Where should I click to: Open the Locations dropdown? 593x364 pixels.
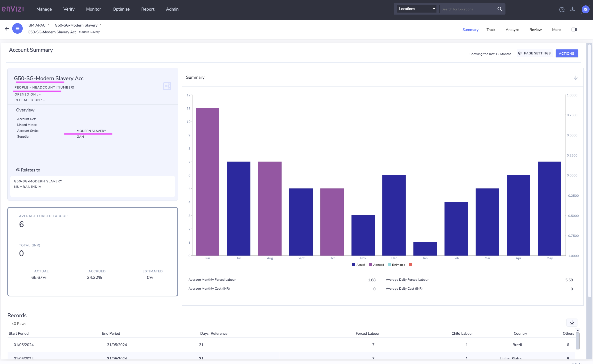416,9
